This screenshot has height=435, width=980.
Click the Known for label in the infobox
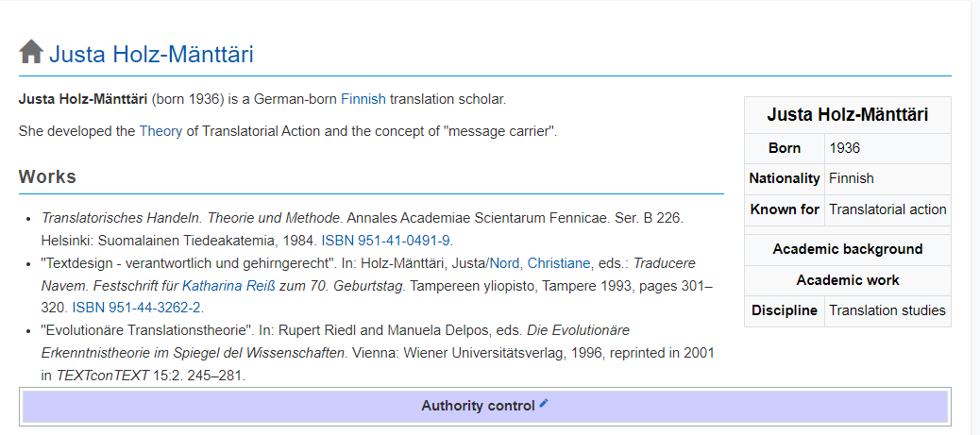pyautogui.click(x=785, y=209)
